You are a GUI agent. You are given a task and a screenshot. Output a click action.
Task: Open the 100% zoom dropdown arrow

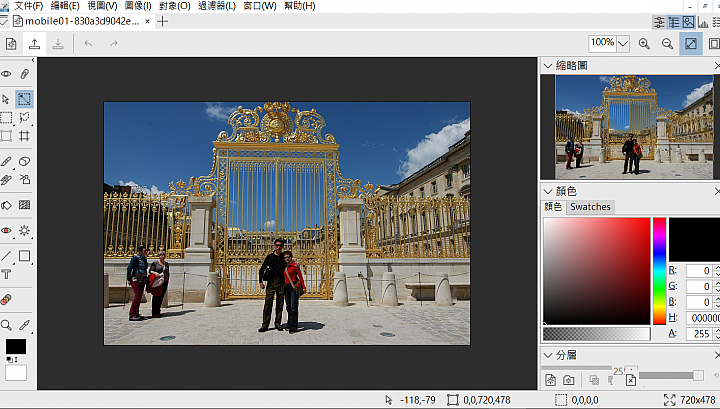tap(623, 44)
